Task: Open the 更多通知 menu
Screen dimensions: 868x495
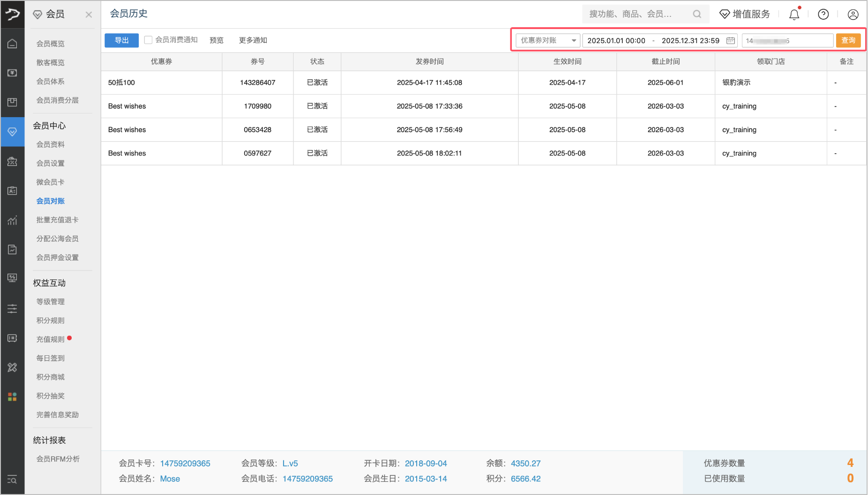Action: (x=253, y=40)
